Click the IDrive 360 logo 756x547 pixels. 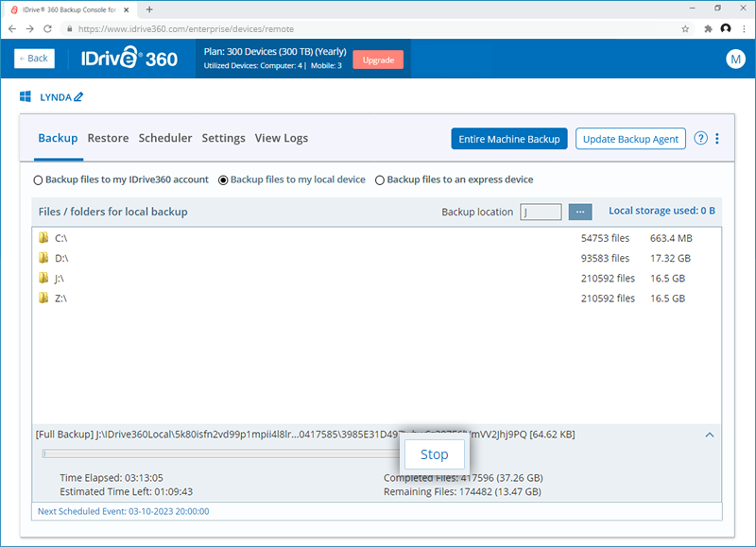tap(129, 59)
